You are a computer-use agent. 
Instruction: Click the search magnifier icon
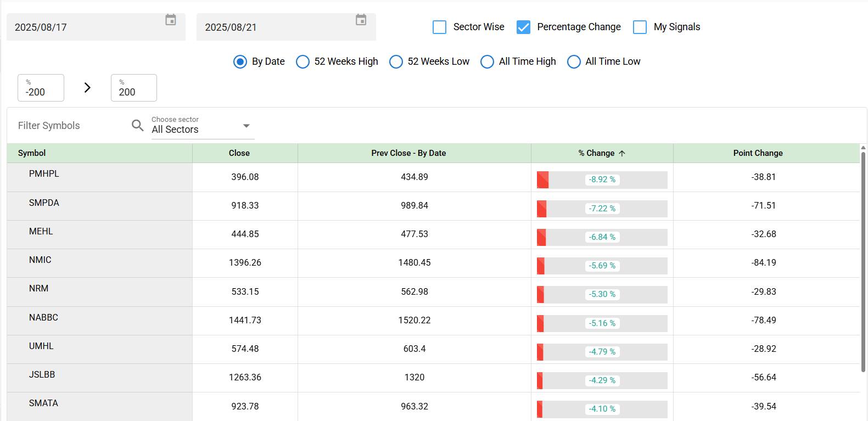click(x=138, y=125)
